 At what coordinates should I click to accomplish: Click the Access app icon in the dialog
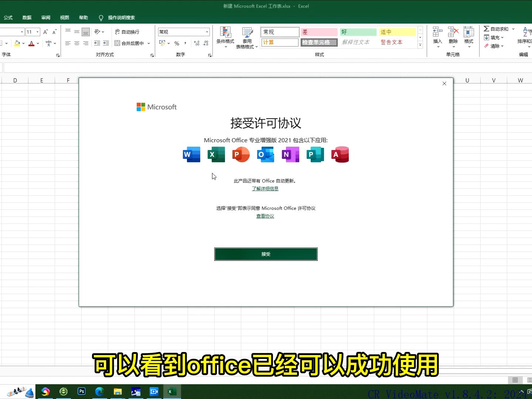click(x=340, y=154)
